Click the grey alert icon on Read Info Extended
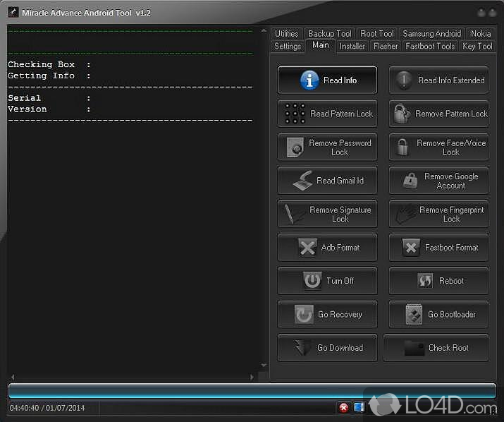Viewport: 504px width, 422px height. 404,80
